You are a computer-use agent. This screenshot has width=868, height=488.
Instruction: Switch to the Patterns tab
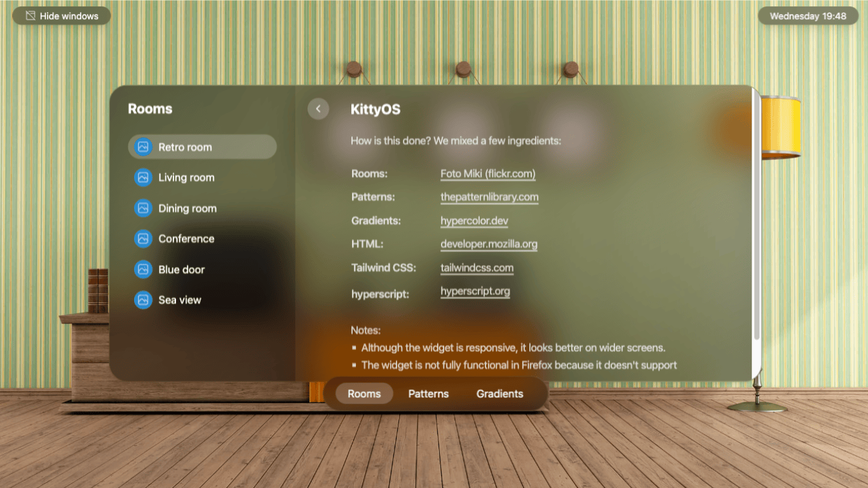[428, 394]
